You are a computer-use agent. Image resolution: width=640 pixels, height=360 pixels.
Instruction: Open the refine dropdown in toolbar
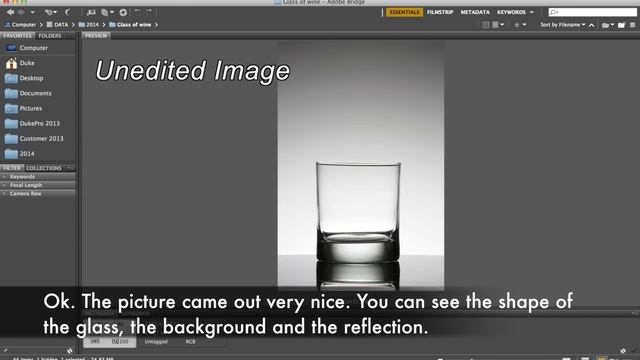pos(107,13)
